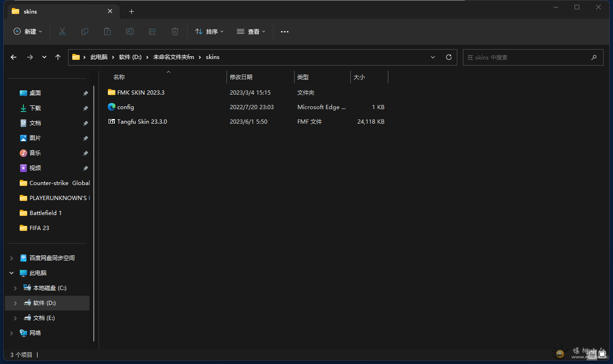
Task: Click the Rename icon in toolbar
Action: tap(130, 31)
